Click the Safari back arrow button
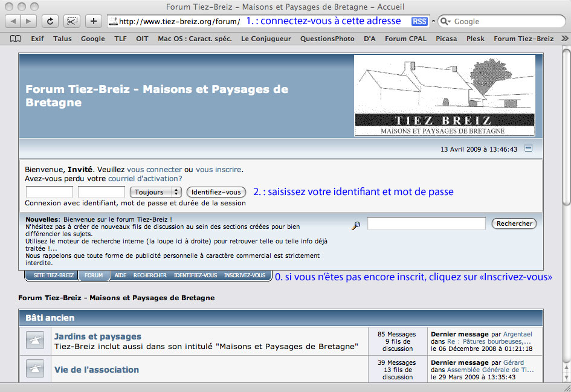The image size is (571, 392). coord(13,21)
